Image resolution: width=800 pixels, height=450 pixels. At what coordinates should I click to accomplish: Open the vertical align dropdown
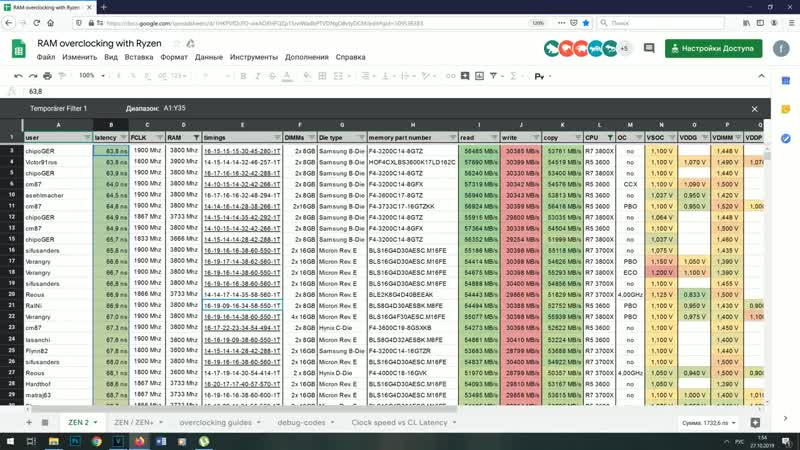coord(387,76)
